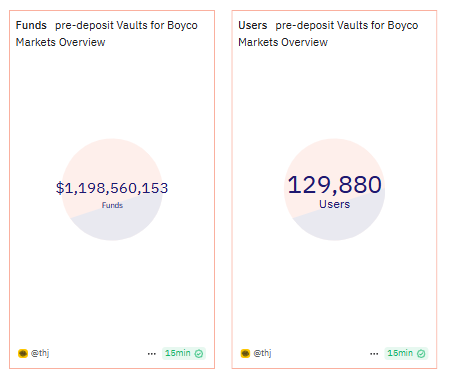Screen dimensions: 449x375
Task: Click the Funds label under the dollar amount
Action: (x=112, y=205)
